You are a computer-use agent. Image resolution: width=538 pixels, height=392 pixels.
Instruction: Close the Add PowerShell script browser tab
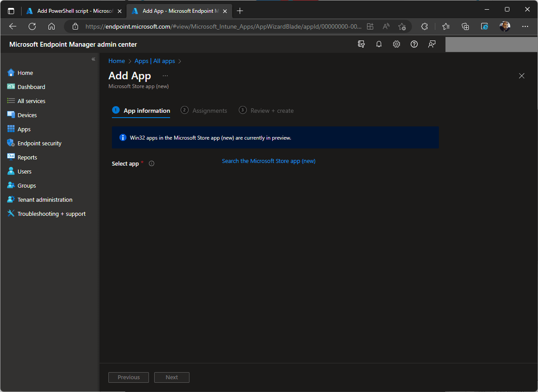pyautogui.click(x=119, y=11)
